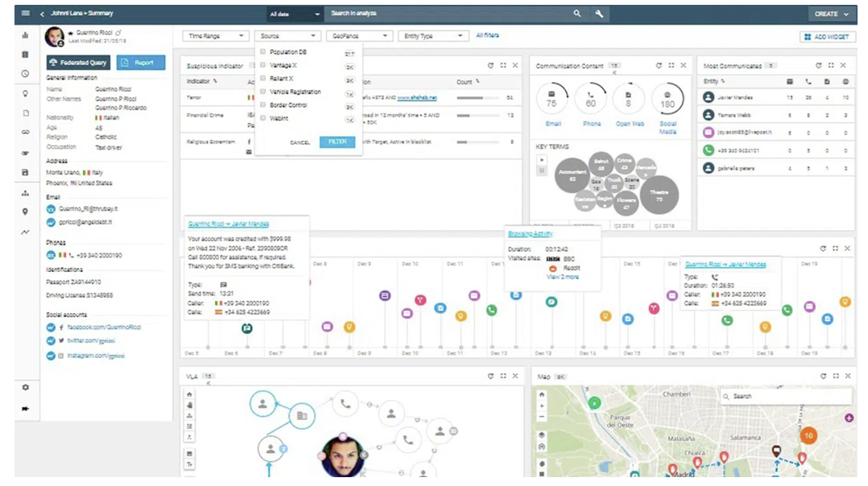The width and height of the screenshot is (868, 486).
Task: Select the Email communication type
Action: click(x=552, y=100)
